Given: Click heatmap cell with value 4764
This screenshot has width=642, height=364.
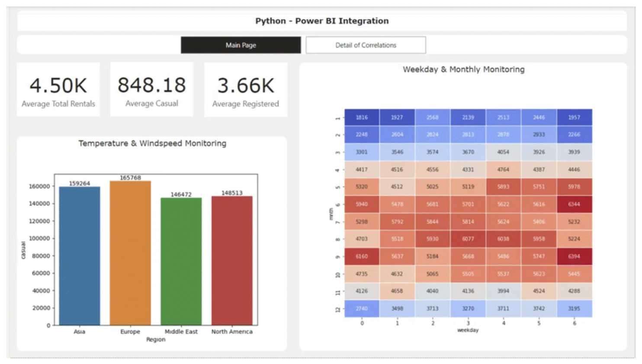Looking at the screenshot, I should click(503, 169).
